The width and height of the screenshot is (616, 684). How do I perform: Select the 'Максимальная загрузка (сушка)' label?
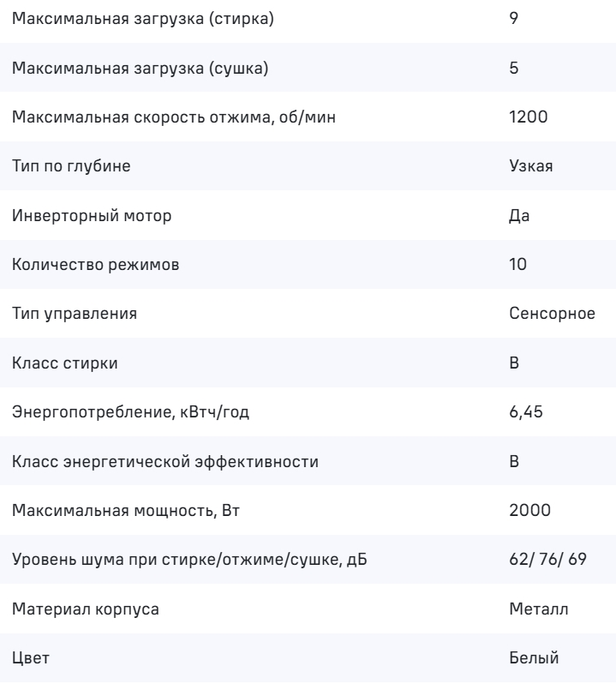coord(140,68)
